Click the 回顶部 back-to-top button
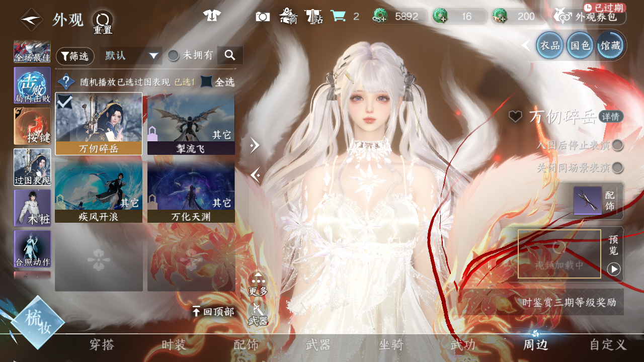The height and width of the screenshot is (362, 644). tap(213, 312)
